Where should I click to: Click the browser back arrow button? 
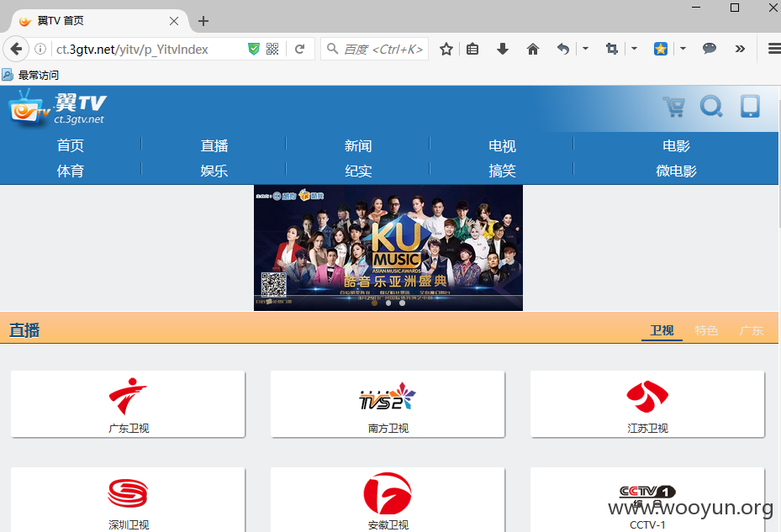pyautogui.click(x=16, y=49)
